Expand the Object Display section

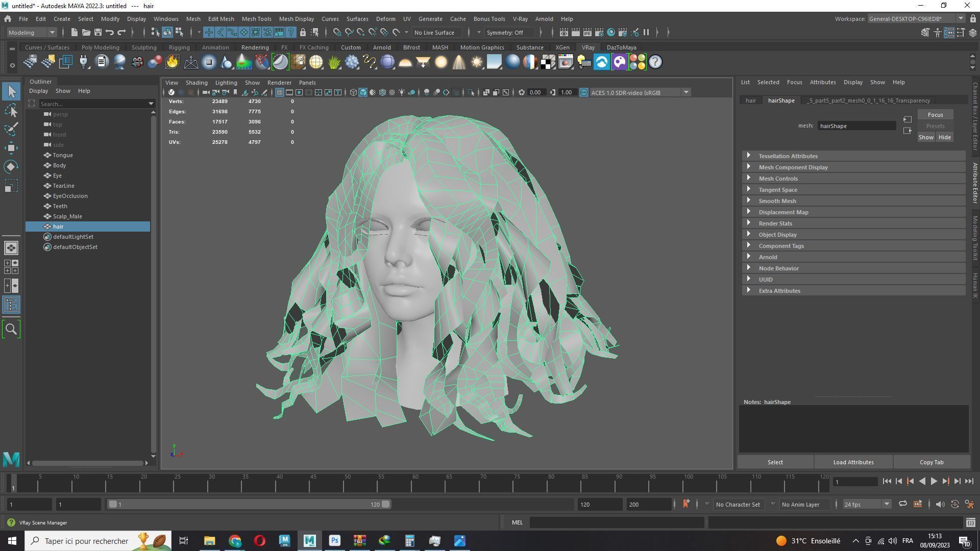pyautogui.click(x=853, y=235)
